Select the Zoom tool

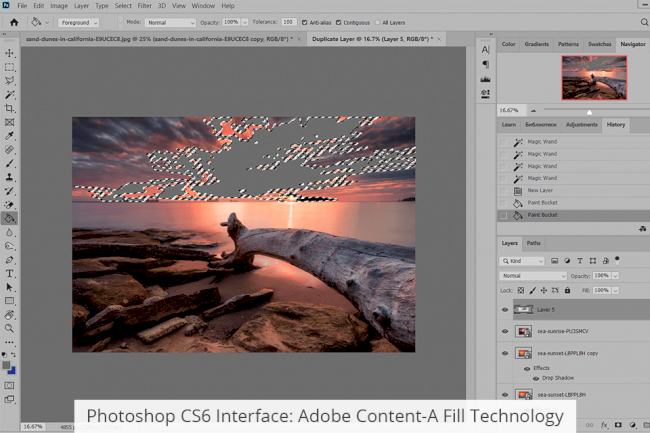(x=9, y=329)
